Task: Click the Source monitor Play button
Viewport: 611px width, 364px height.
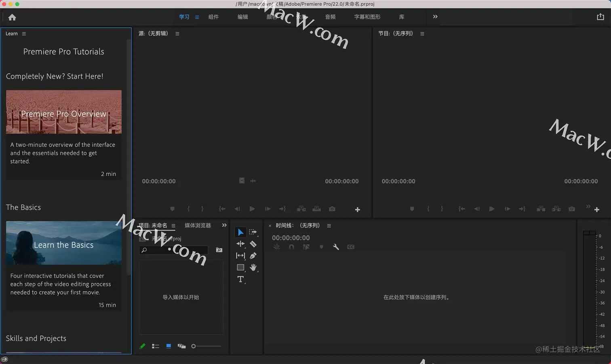Action: pos(252,209)
